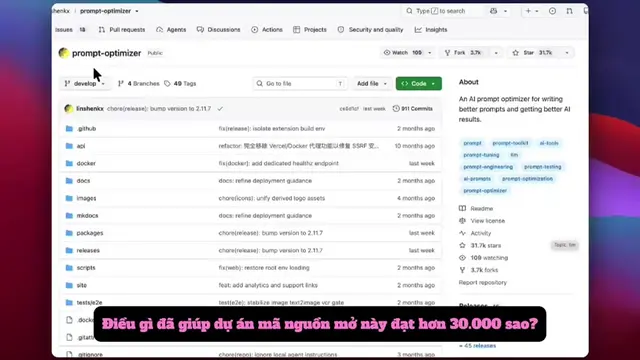Click the Go to file search field
Image resolution: width=640 pixels, height=360 pixels.
pos(300,84)
